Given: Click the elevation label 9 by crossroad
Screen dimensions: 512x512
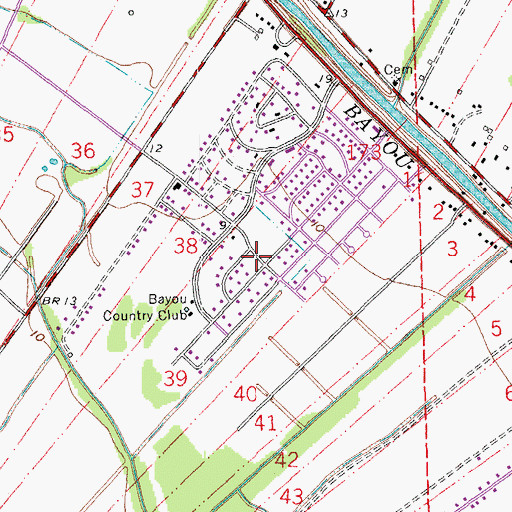Looking at the screenshot, I should coord(223,226).
